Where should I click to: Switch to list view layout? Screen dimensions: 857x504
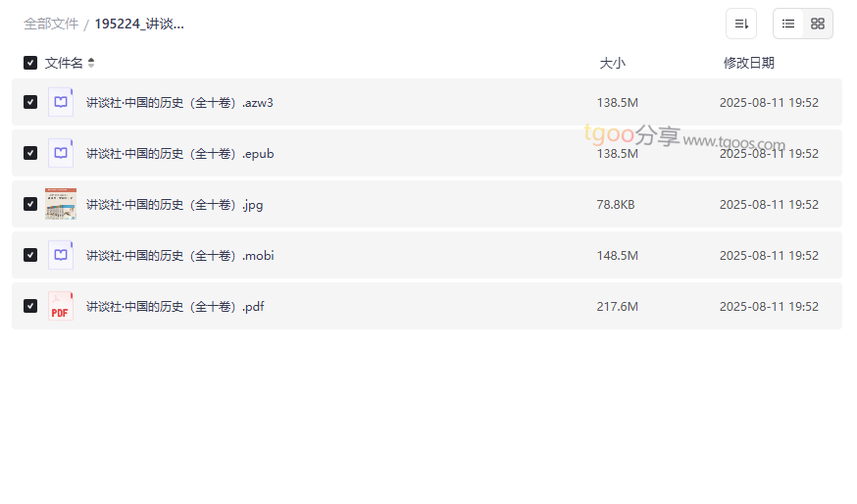788,24
